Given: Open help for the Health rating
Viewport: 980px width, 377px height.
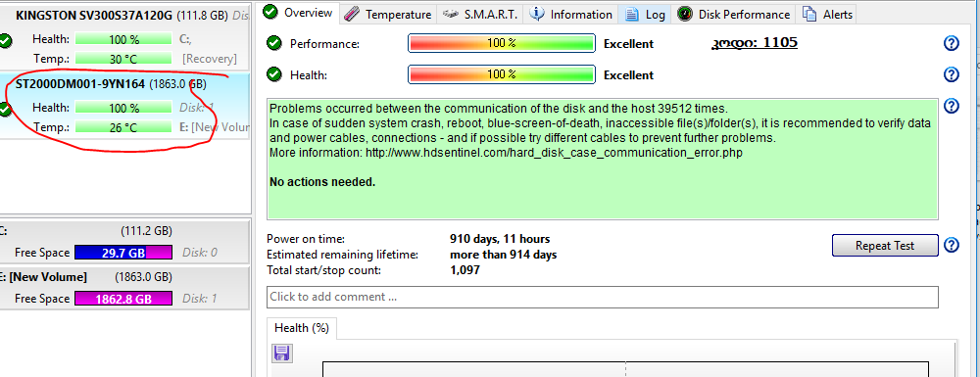Looking at the screenshot, I should [x=951, y=74].
